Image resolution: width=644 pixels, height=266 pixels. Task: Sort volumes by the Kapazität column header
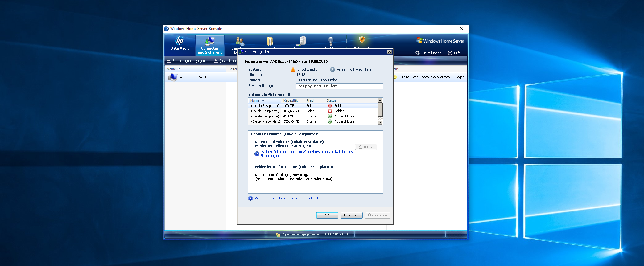point(293,100)
